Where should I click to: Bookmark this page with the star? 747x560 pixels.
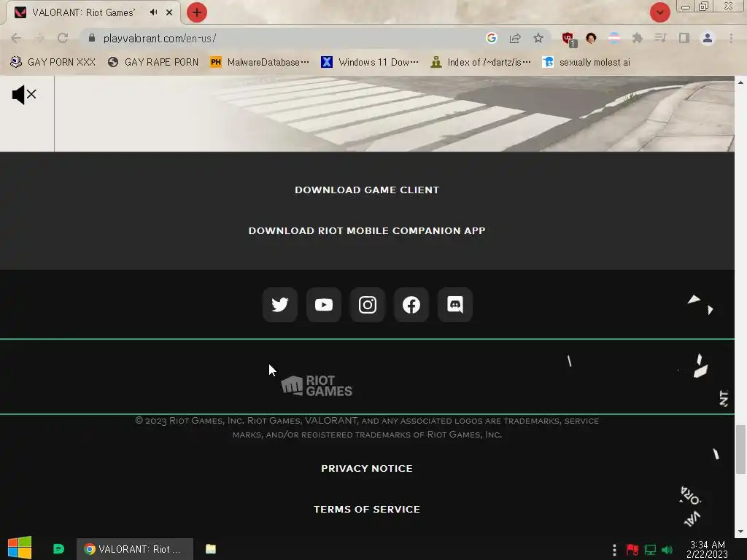pos(538,38)
